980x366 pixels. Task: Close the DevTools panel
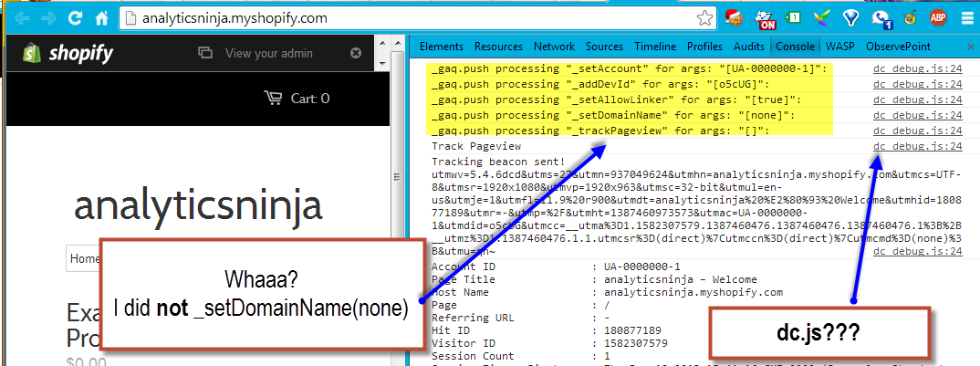tap(971, 47)
